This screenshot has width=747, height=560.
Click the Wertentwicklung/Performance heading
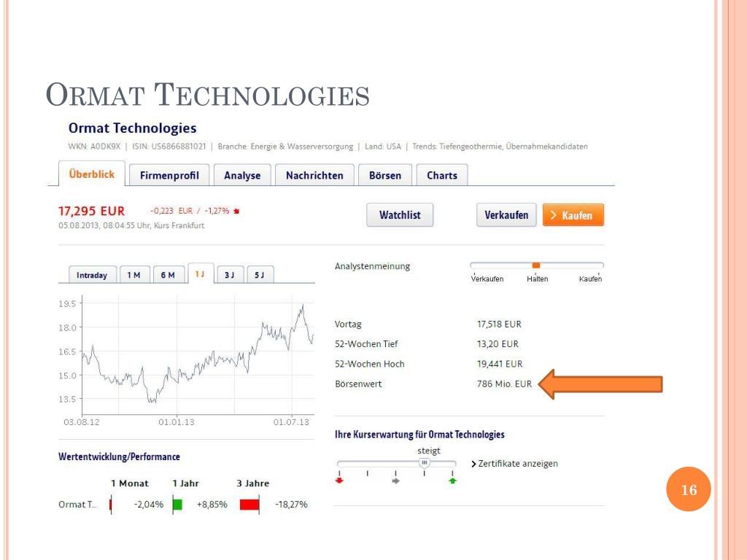[x=119, y=456]
